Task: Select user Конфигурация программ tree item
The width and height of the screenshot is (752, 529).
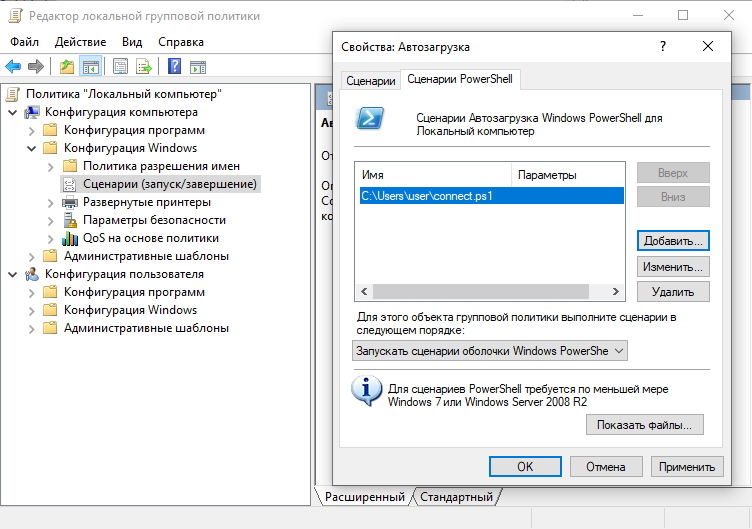Action: pyautogui.click(x=134, y=293)
